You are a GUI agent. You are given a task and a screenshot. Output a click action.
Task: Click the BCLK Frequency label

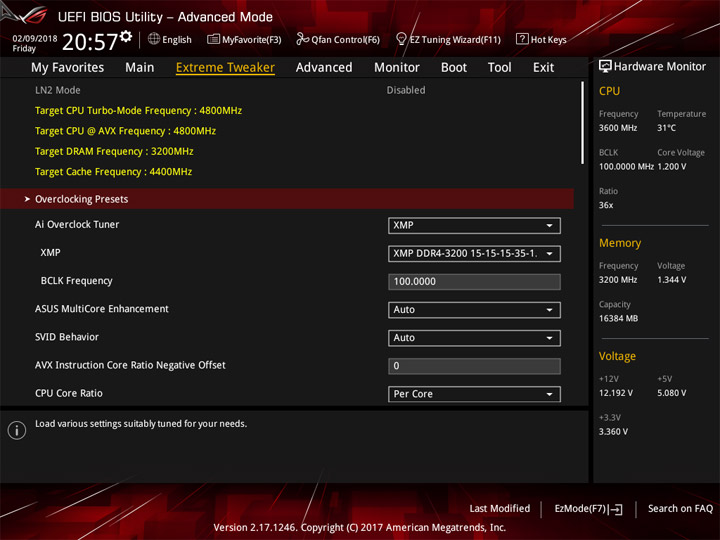76,281
